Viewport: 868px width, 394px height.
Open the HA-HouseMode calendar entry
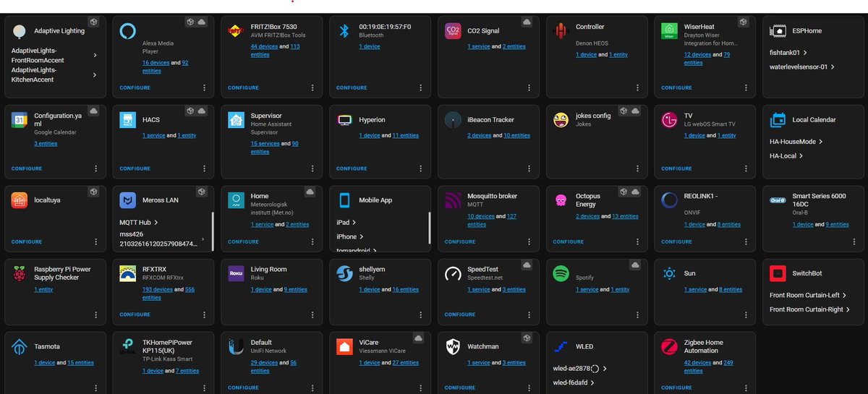[x=797, y=142]
